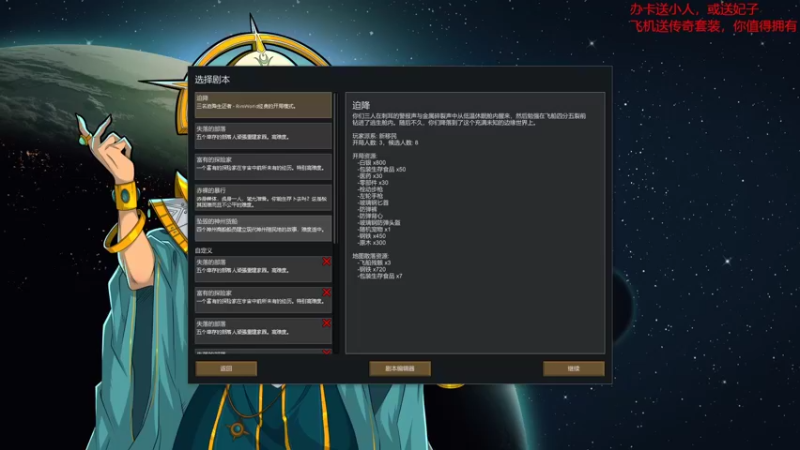Click the 继续 continue button
The height and width of the screenshot is (450, 800).
pos(573,368)
